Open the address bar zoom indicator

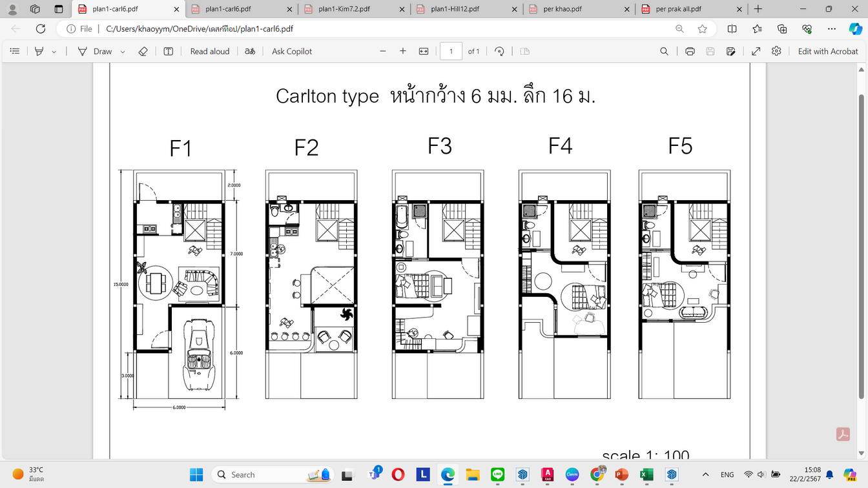tap(679, 29)
